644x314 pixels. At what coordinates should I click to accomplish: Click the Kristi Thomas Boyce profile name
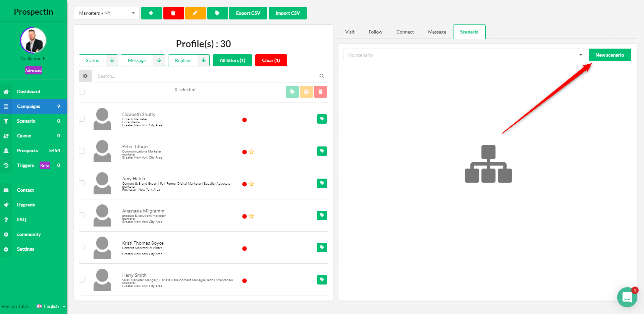pos(143,243)
